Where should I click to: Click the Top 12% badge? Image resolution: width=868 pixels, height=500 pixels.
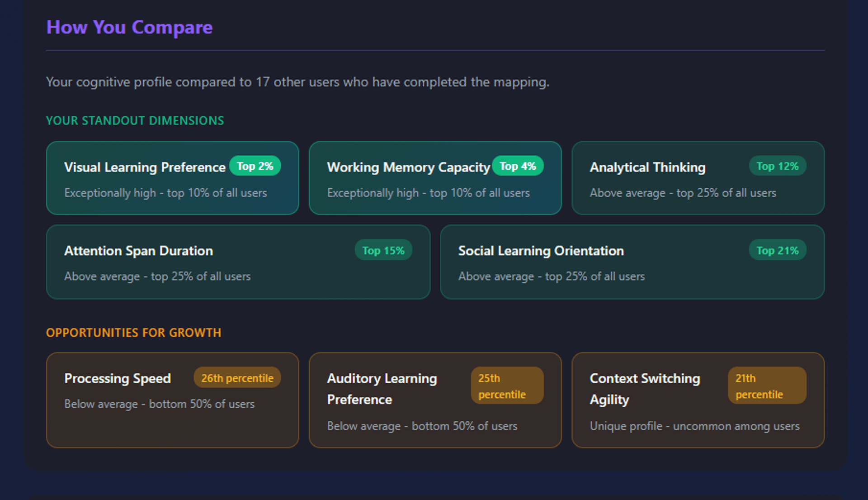777,167
